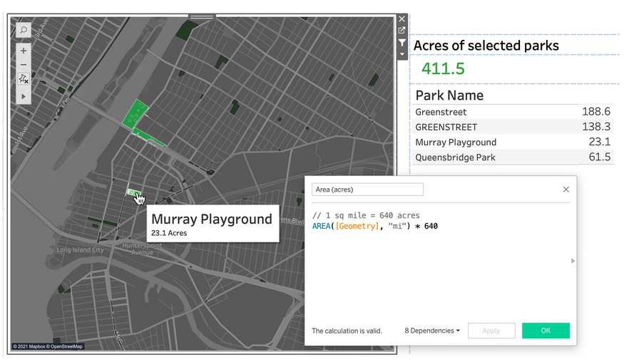This screenshot has height=364, width=624.
Task: Expand the 8 Dependencies dropdown
Action: pyautogui.click(x=432, y=331)
